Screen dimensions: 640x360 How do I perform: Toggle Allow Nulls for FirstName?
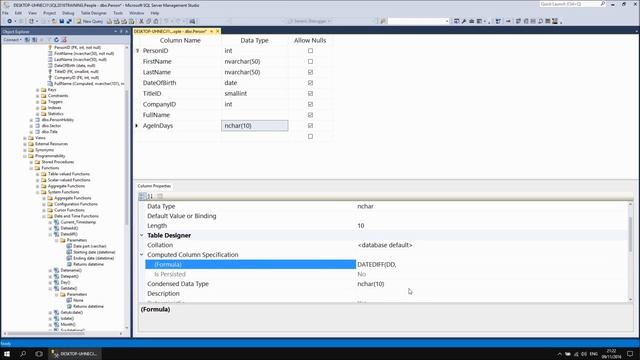[310, 61]
